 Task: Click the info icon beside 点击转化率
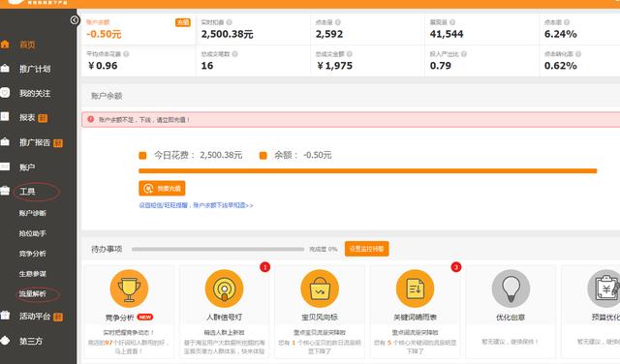[x=578, y=54]
